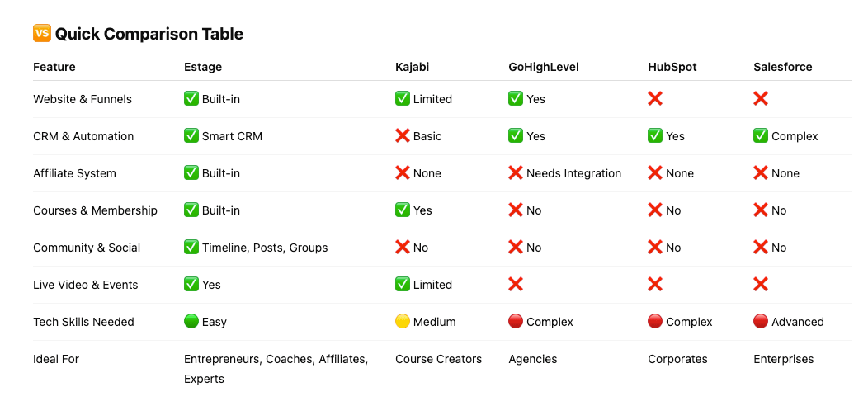Click the red X next to Kajabi Basic
The width and height of the screenshot is (868, 406).
point(403,135)
